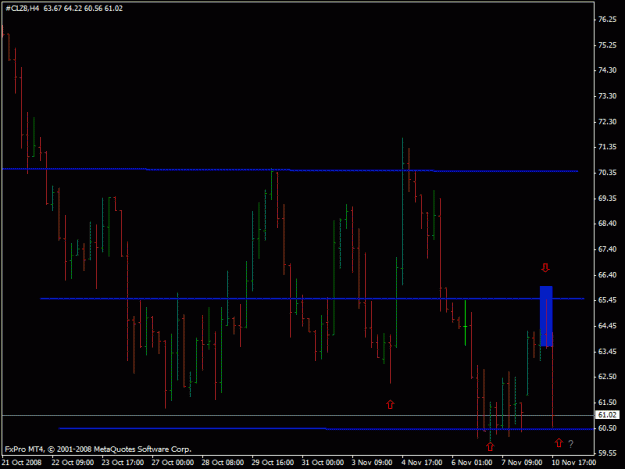This screenshot has width=625, height=469.
Task: Click the 69.35 price scale label
Action: coord(607,198)
